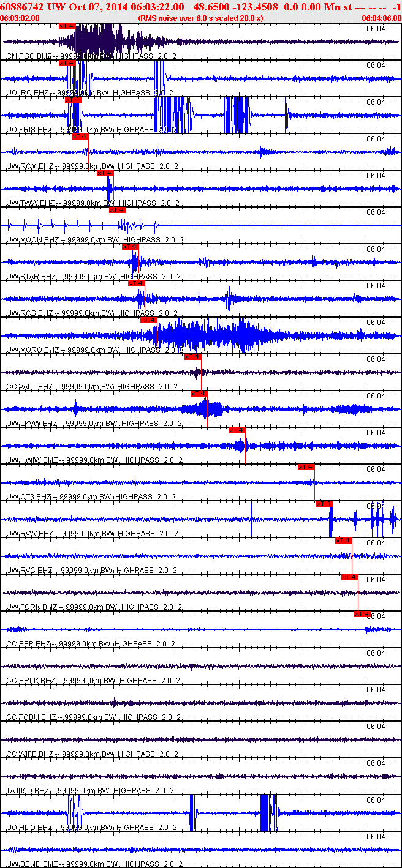The image size is (402, 868).
Task: Click the red pick flag on PGC trace
Action: [x=67, y=26]
